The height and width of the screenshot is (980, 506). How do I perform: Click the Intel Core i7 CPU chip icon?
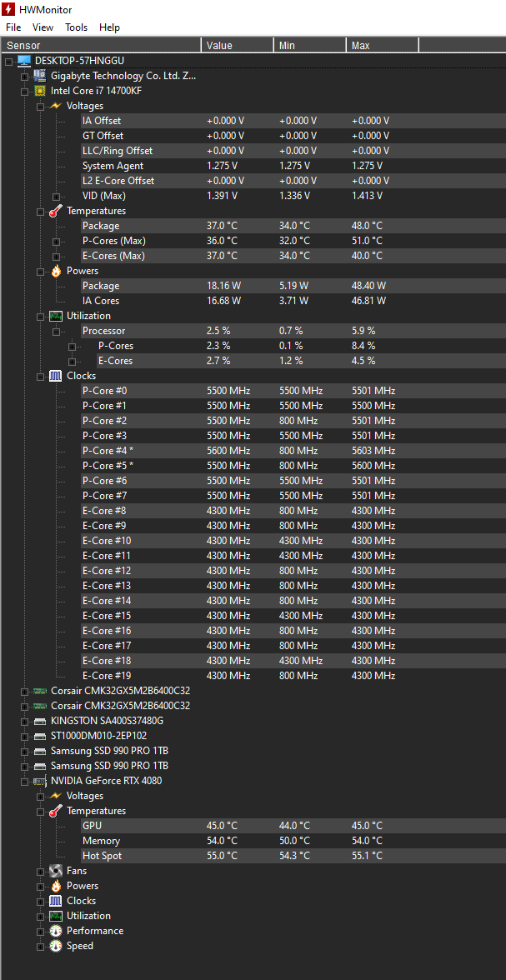40,91
